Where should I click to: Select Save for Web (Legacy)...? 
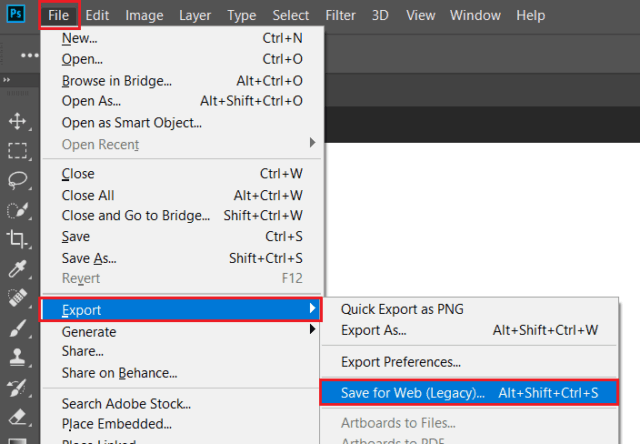(x=469, y=393)
